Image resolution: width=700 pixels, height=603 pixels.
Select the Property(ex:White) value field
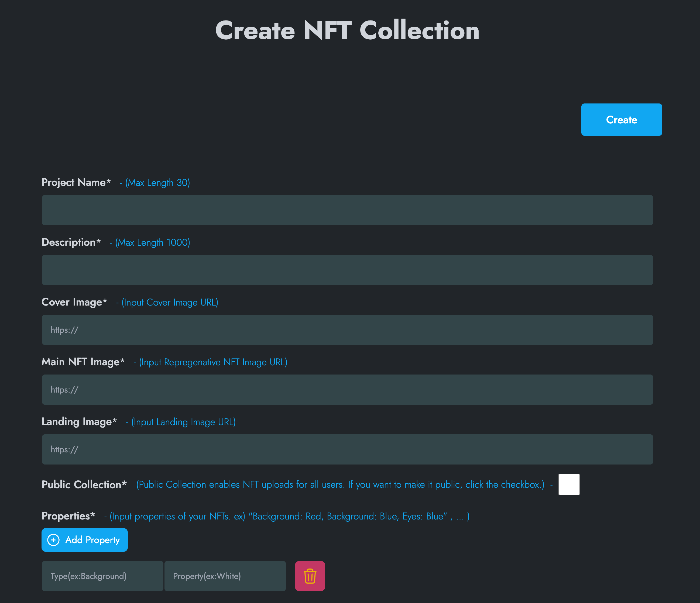(x=225, y=576)
